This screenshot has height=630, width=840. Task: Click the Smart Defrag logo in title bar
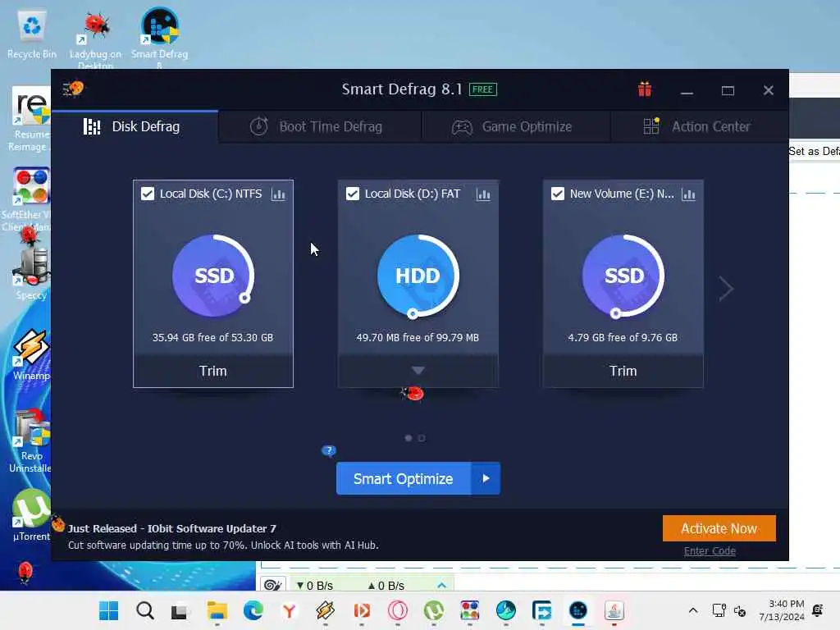pyautogui.click(x=73, y=89)
